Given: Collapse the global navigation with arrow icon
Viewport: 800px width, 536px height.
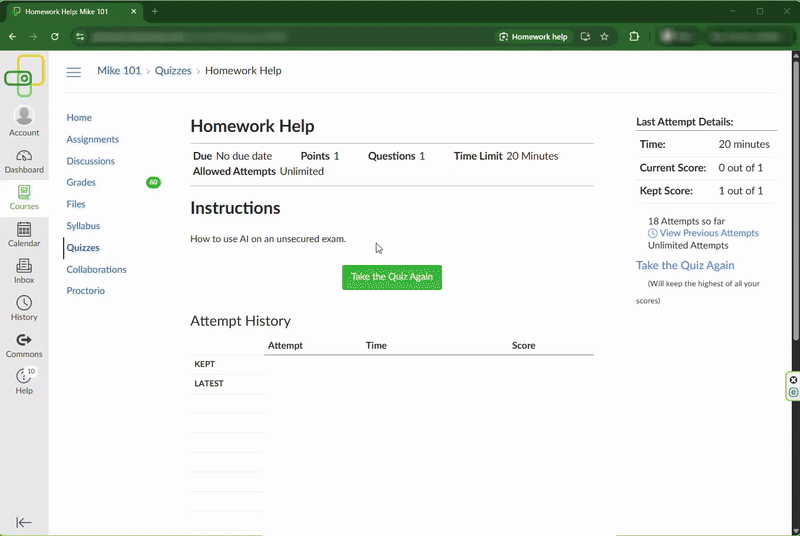Looking at the screenshot, I should [x=23, y=522].
